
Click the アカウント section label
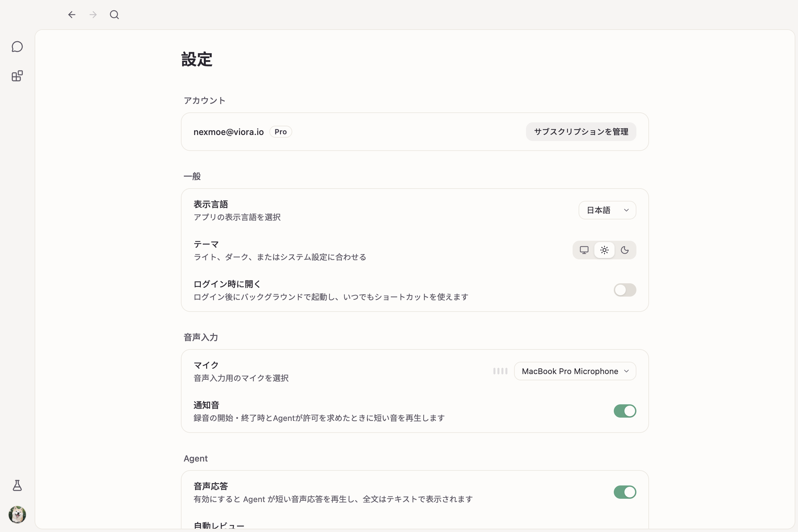tap(204, 100)
